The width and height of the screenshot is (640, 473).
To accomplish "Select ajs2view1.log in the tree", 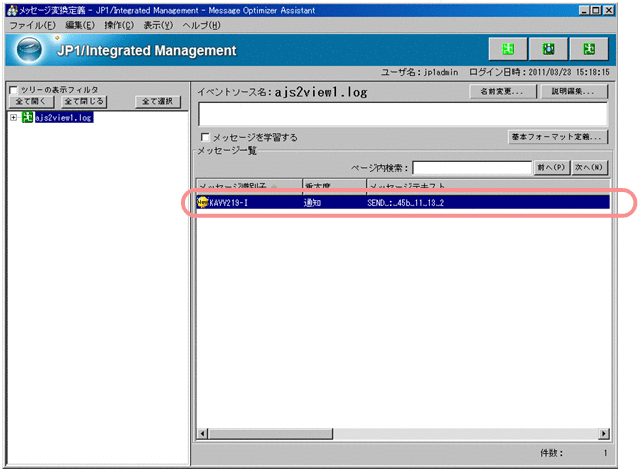I will 64,118.
